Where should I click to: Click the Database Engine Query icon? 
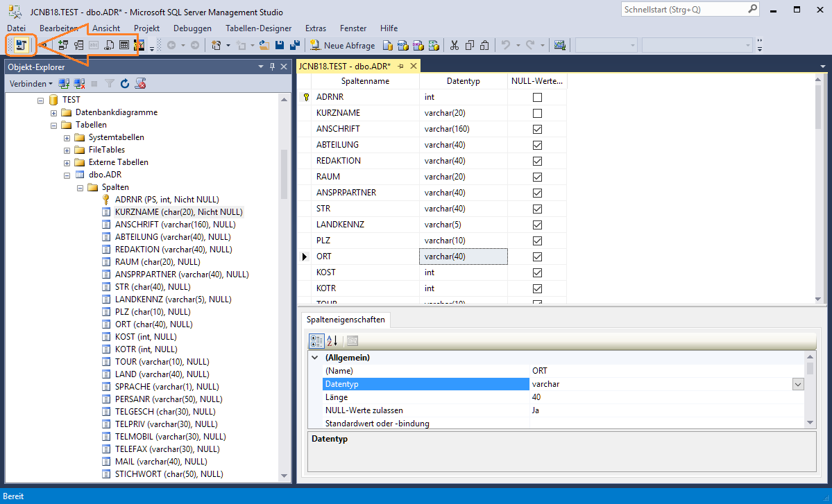(388, 46)
